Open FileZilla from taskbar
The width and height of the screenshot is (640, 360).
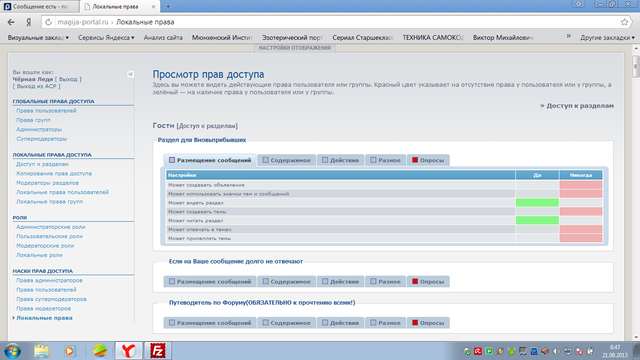coord(158,351)
